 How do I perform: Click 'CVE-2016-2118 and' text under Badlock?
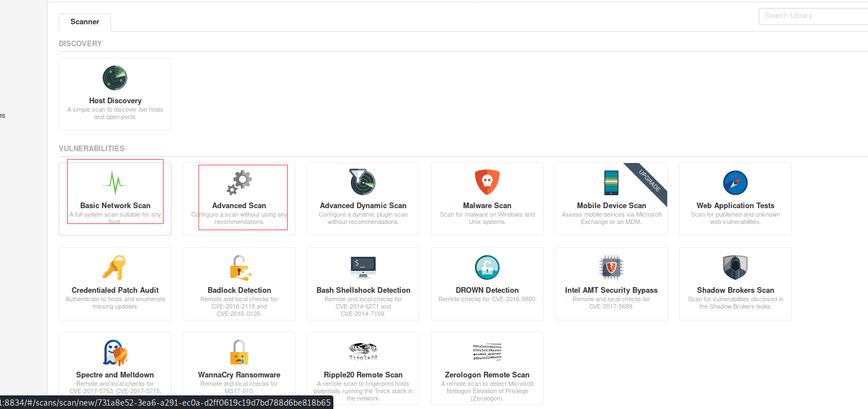coord(239,306)
